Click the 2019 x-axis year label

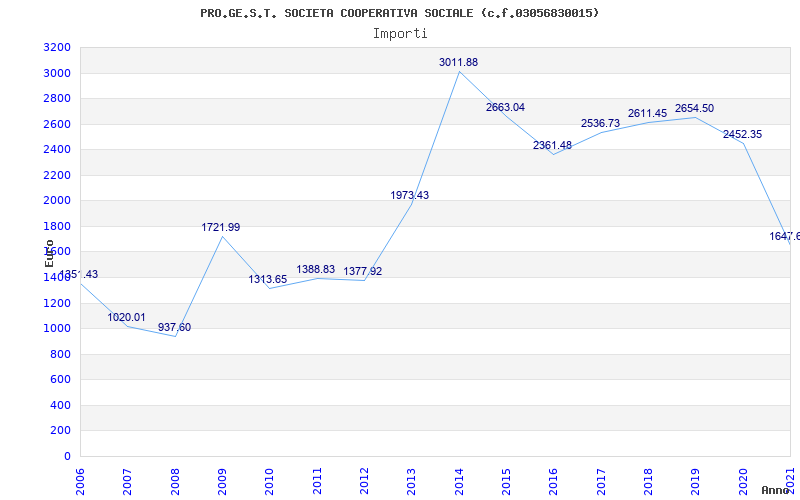695,482
